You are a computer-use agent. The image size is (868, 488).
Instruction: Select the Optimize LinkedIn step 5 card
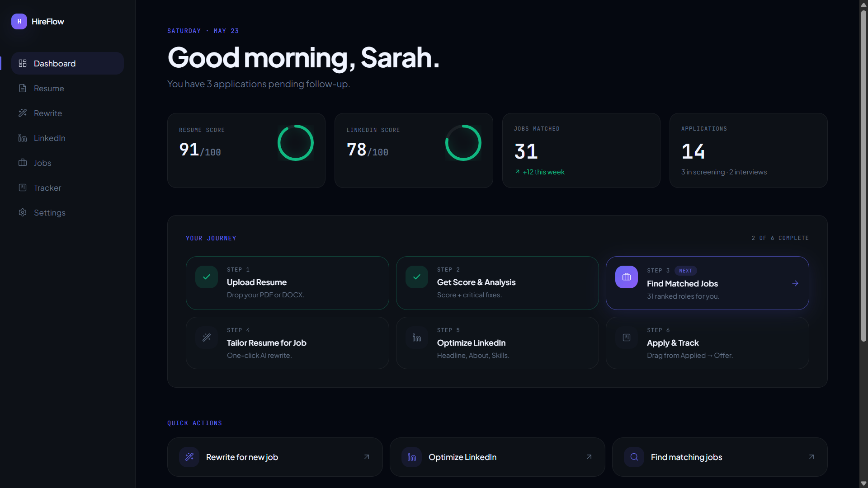click(x=497, y=343)
